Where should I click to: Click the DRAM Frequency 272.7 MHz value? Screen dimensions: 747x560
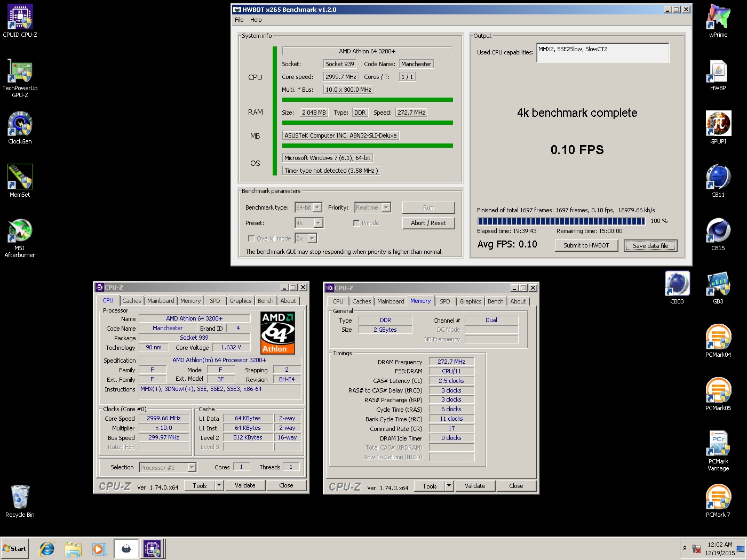click(451, 362)
